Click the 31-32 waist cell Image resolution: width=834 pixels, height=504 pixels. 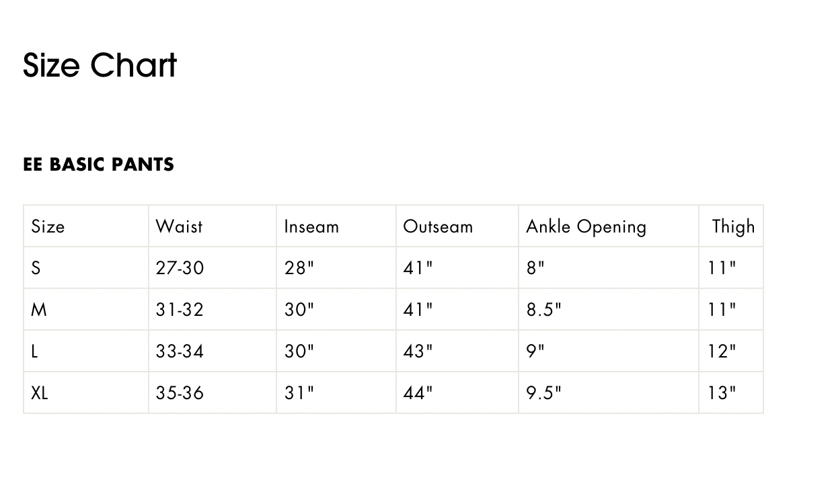180,310
